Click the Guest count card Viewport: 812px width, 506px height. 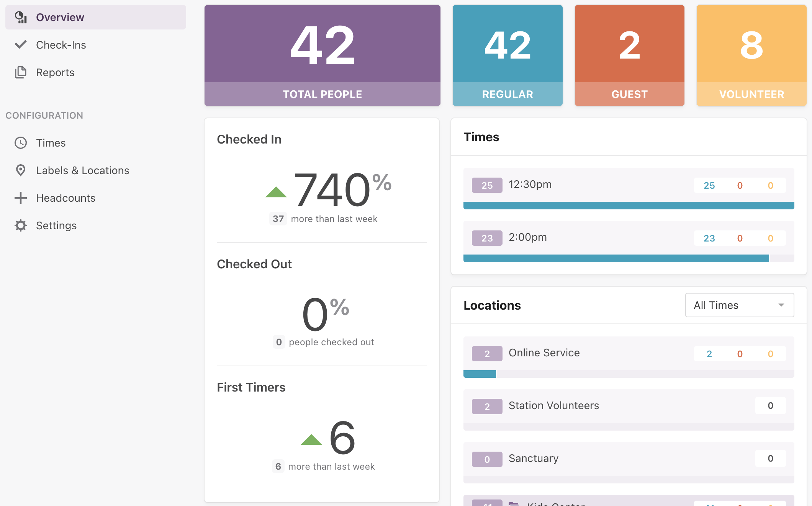point(630,55)
